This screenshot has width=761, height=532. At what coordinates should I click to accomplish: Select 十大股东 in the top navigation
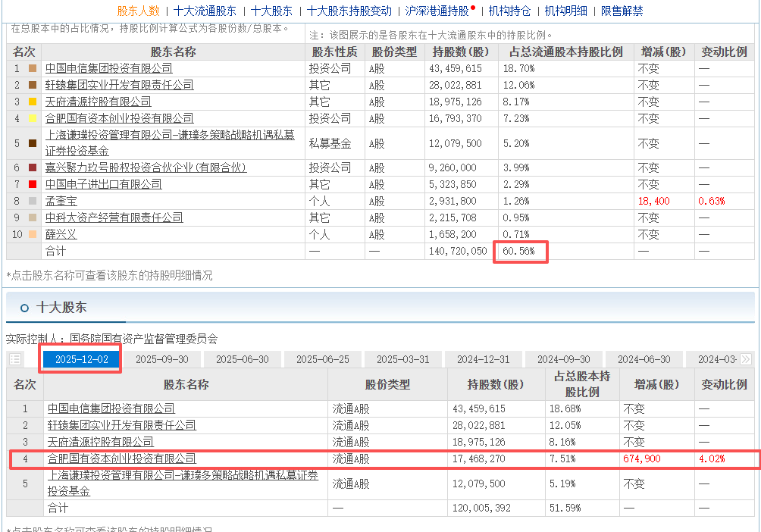point(272,11)
